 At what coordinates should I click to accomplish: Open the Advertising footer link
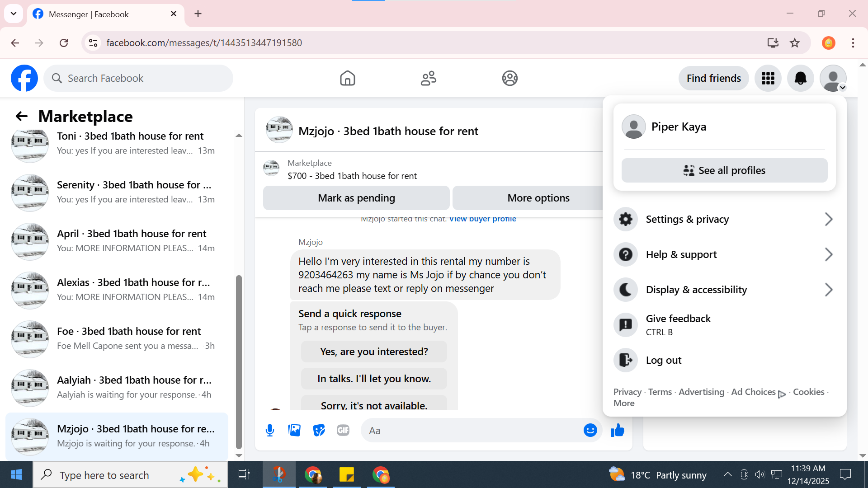click(701, 392)
